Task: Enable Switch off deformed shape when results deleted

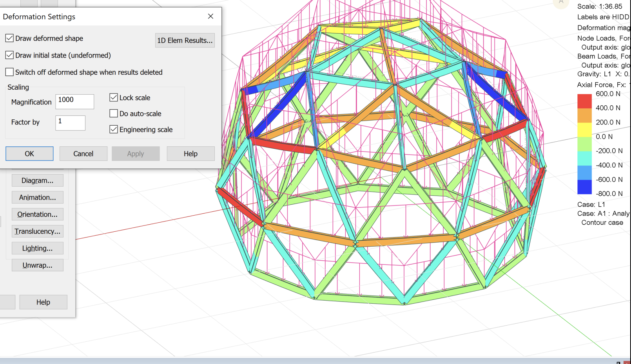Action: (x=10, y=72)
